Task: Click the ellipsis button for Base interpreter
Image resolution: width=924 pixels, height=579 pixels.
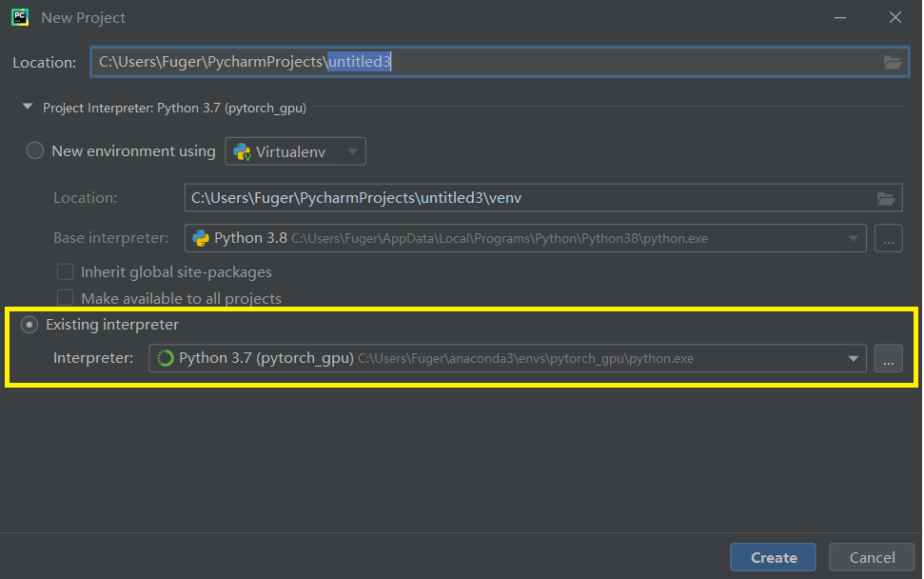Action: (x=889, y=238)
